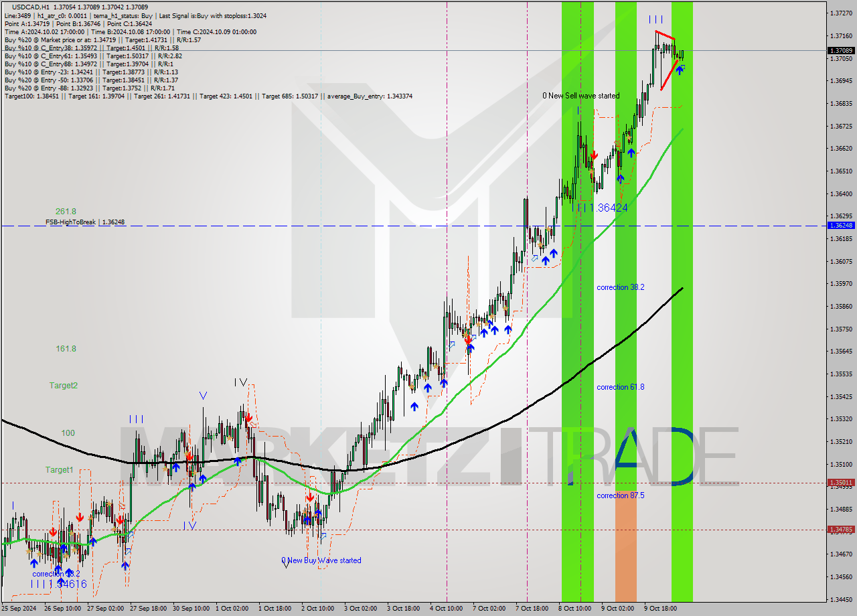Click the '0 New Sell wave started' label

click(581, 96)
